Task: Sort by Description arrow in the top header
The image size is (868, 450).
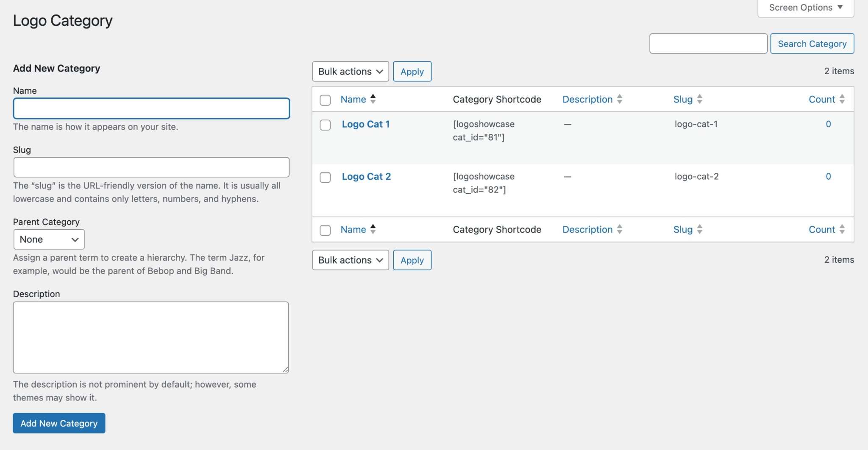Action: [620, 99]
